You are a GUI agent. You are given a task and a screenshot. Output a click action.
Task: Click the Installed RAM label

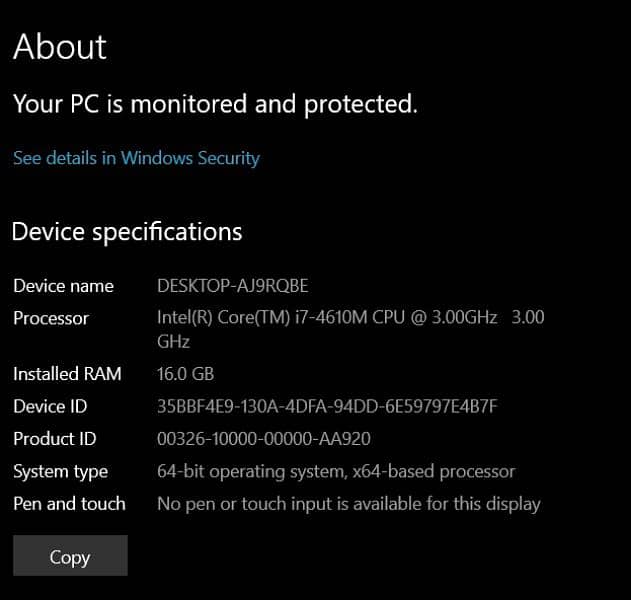(67, 374)
